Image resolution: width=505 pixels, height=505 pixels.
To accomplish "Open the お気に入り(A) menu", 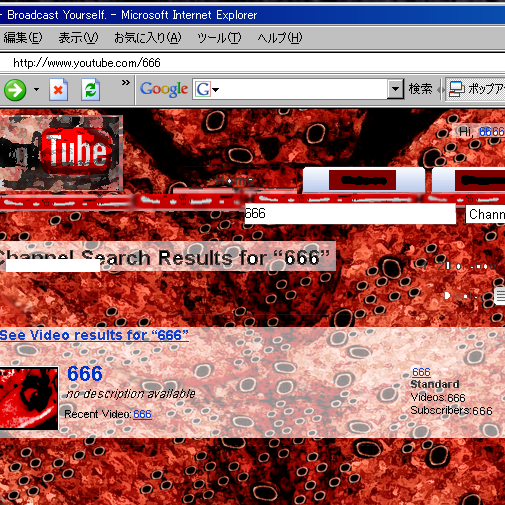I will pos(148,38).
